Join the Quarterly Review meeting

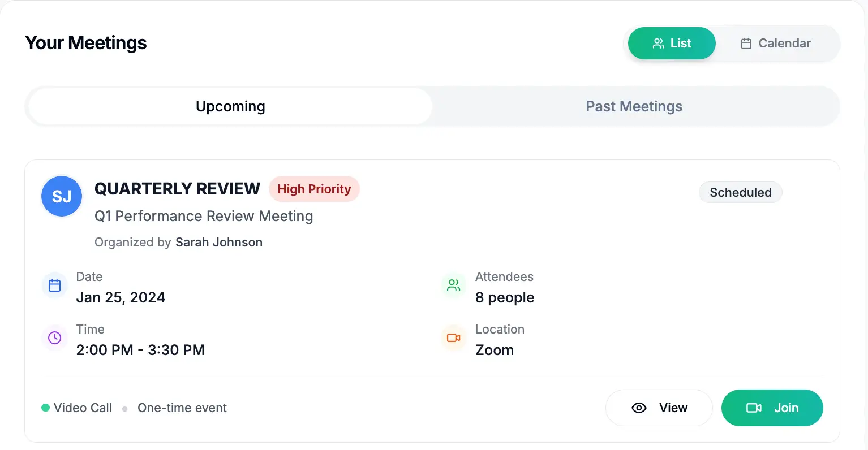(x=772, y=408)
